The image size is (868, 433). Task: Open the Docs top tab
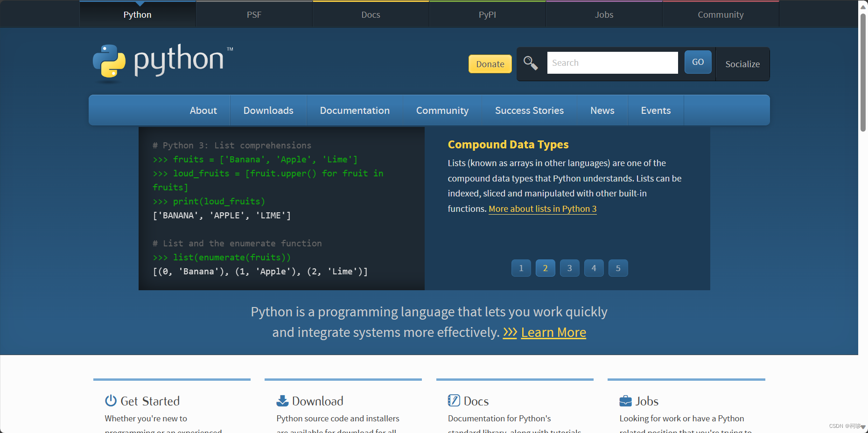tap(371, 14)
